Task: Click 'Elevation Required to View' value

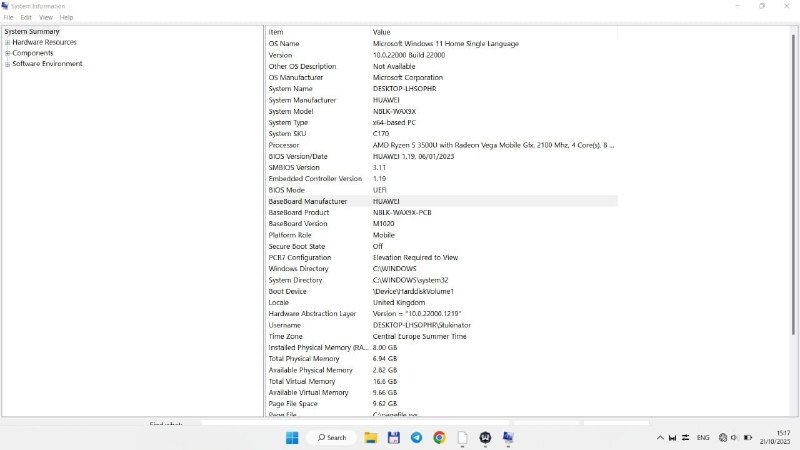Action: [x=415, y=258]
